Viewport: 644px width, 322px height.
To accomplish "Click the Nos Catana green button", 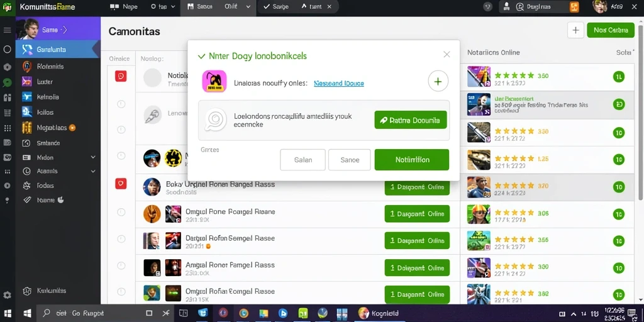I will (611, 30).
